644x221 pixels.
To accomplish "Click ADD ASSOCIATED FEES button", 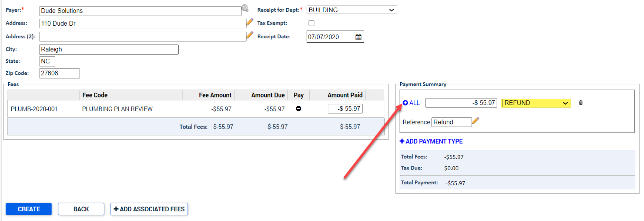I will pyautogui.click(x=149, y=209).
